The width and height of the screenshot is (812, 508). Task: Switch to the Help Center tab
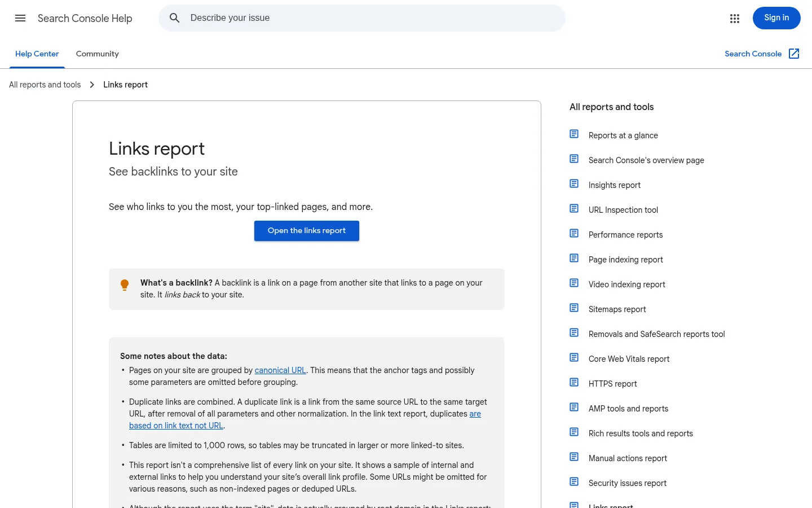tap(37, 54)
